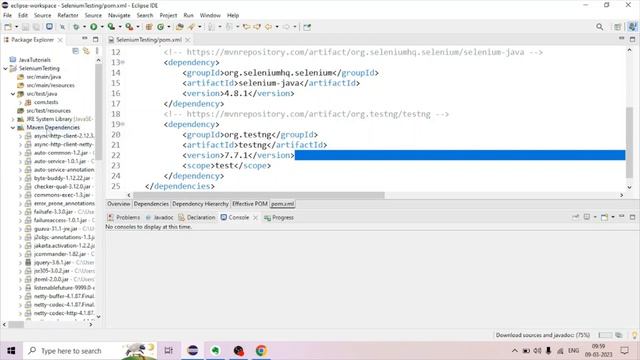Switch to the Effective POM tab
Image resolution: width=640 pixels, height=360 pixels.
[x=250, y=204]
